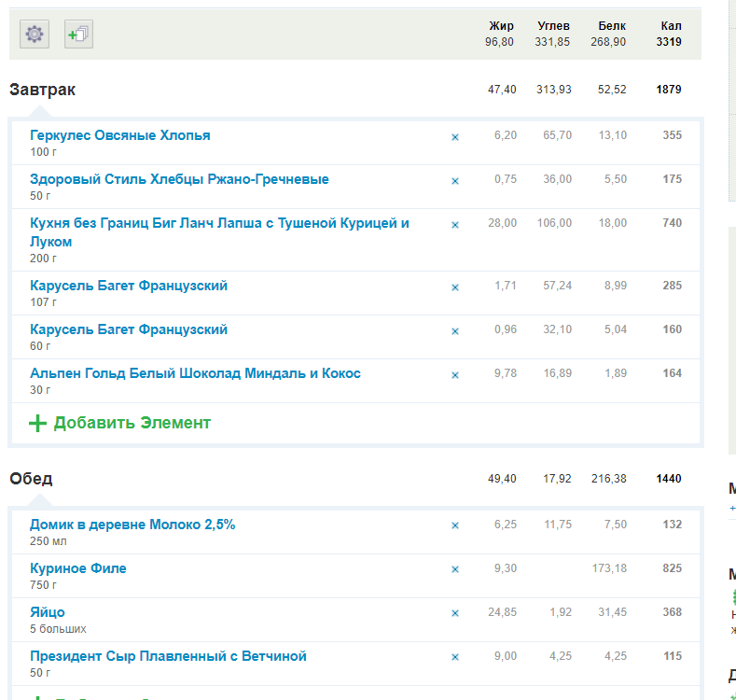Open the diary settings gear icon
The height and width of the screenshot is (700, 736).
35,35
